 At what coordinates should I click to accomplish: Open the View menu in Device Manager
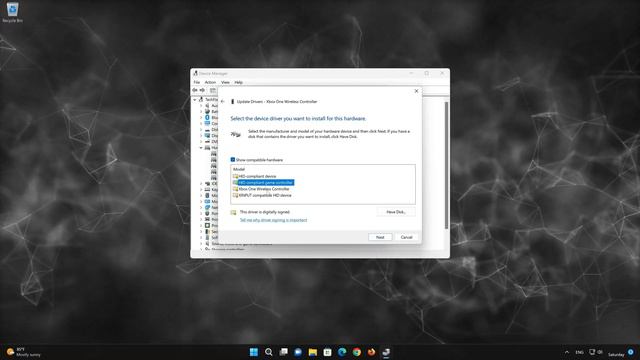coord(225,82)
